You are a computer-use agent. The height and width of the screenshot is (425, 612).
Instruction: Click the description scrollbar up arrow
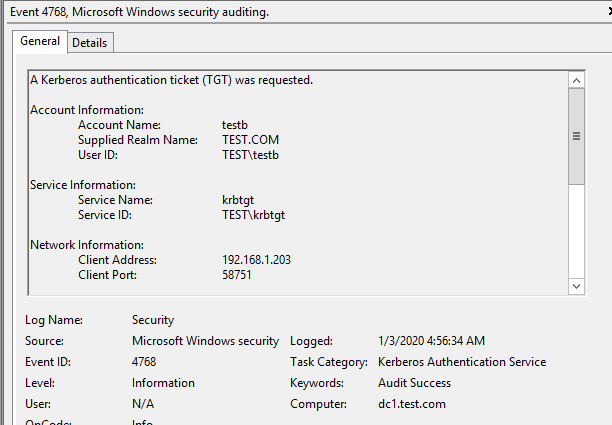click(x=576, y=80)
